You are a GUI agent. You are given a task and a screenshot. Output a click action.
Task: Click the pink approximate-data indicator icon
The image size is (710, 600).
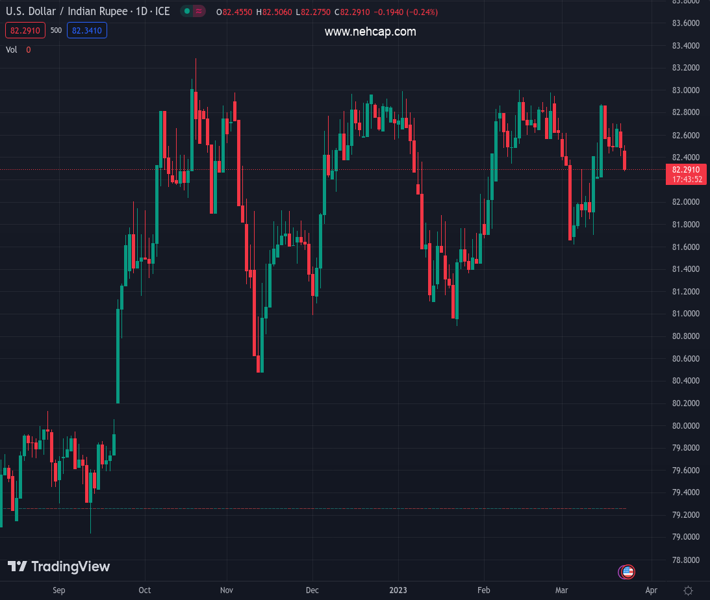pyautogui.click(x=199, y=11)
